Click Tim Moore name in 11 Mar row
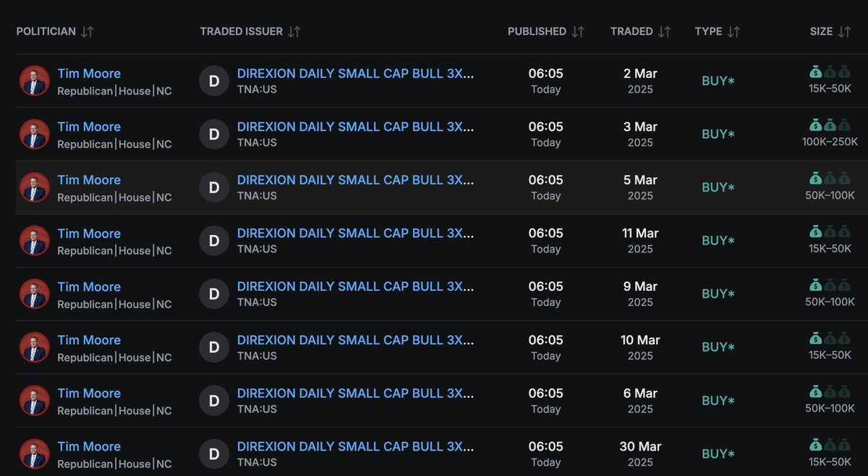Viewport: 868px width, 476px height. pos(89,234)
